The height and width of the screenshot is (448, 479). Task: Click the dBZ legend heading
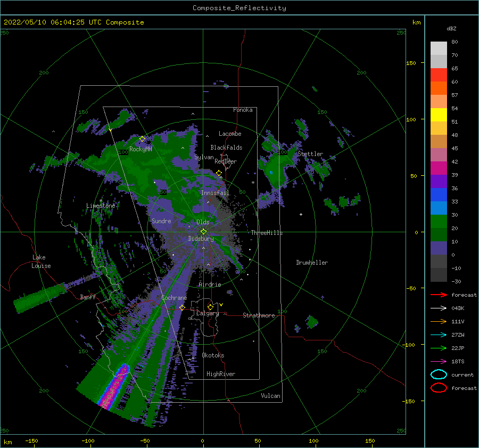[x=451, y=28]
